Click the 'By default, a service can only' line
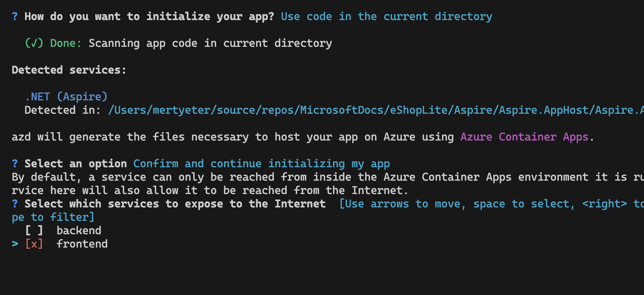 click(328, 177)
